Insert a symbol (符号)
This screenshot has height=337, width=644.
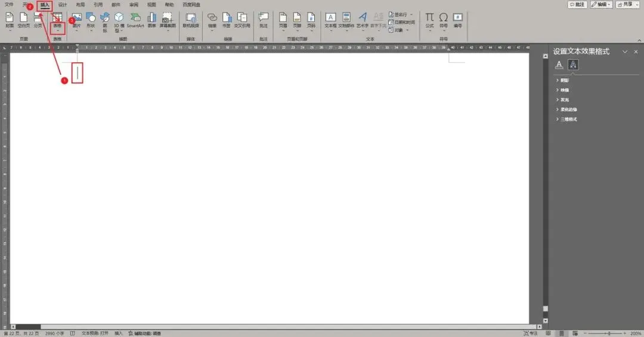pyautogui.click(x=444, y=21)
